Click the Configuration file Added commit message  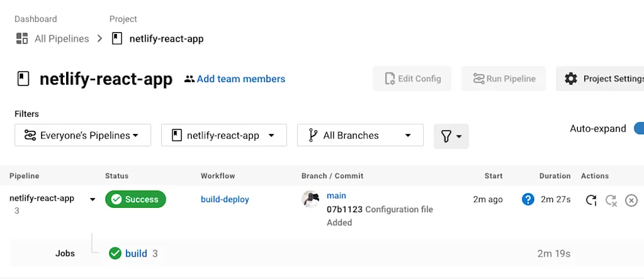380,216
